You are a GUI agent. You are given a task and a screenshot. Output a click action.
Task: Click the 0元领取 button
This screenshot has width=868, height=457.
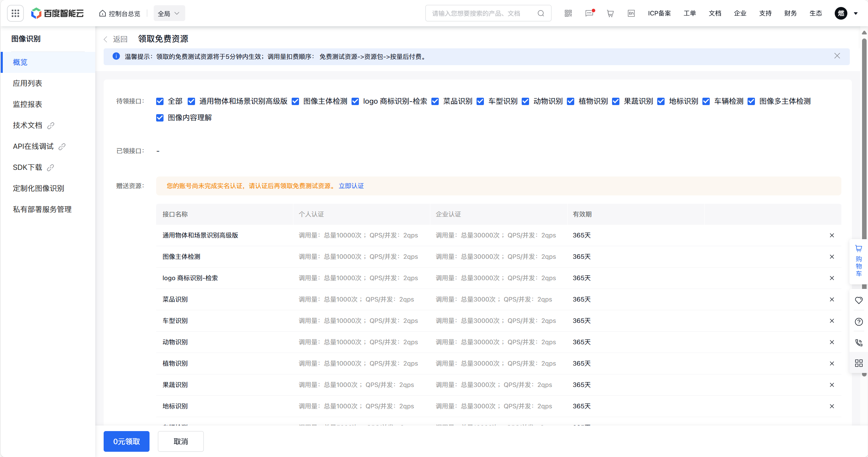coord(126,441)
